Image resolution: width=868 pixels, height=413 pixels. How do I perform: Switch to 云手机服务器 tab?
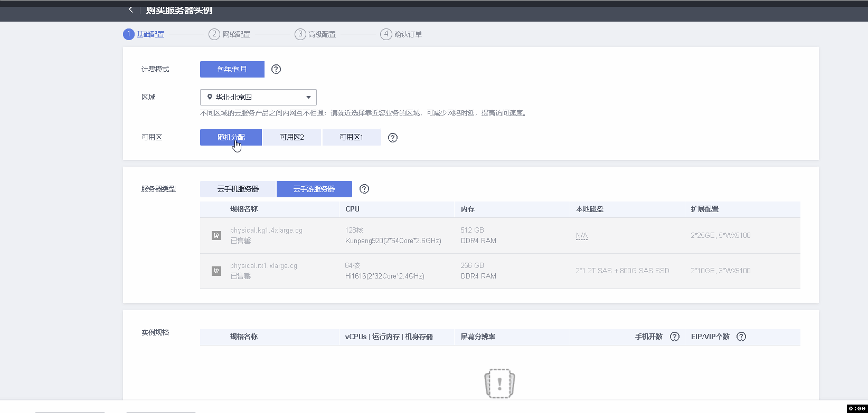[238, 189]
